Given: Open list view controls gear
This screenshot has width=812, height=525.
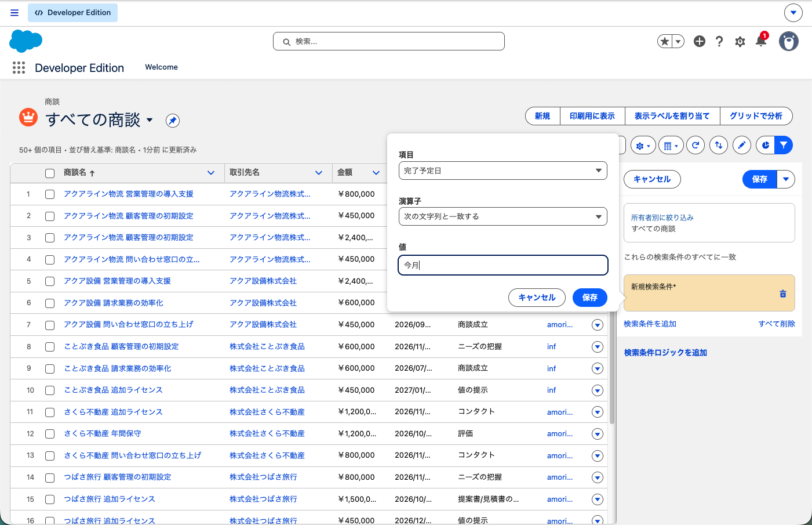Looking at the screenshot, I should [x=643, y=146].
